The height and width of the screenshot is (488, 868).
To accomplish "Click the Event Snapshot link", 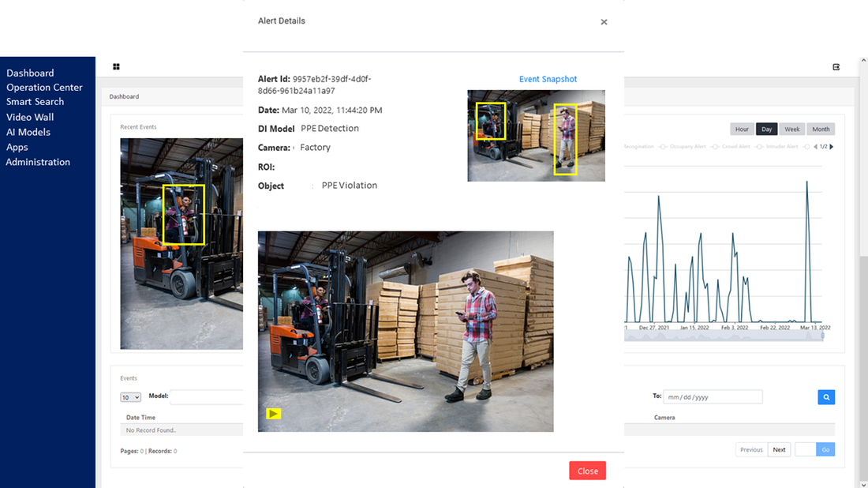I will (548, 80).
